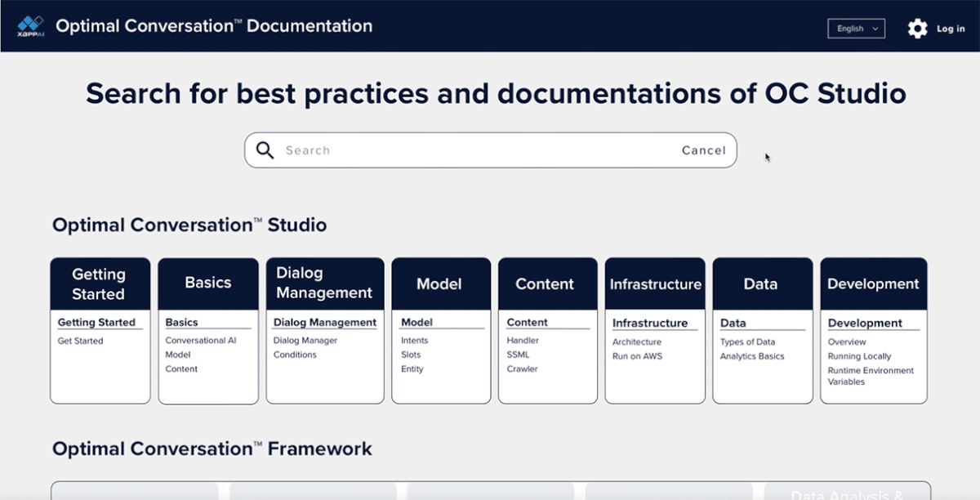
Task: Open the Slots link
Action: tap(412, 355)
